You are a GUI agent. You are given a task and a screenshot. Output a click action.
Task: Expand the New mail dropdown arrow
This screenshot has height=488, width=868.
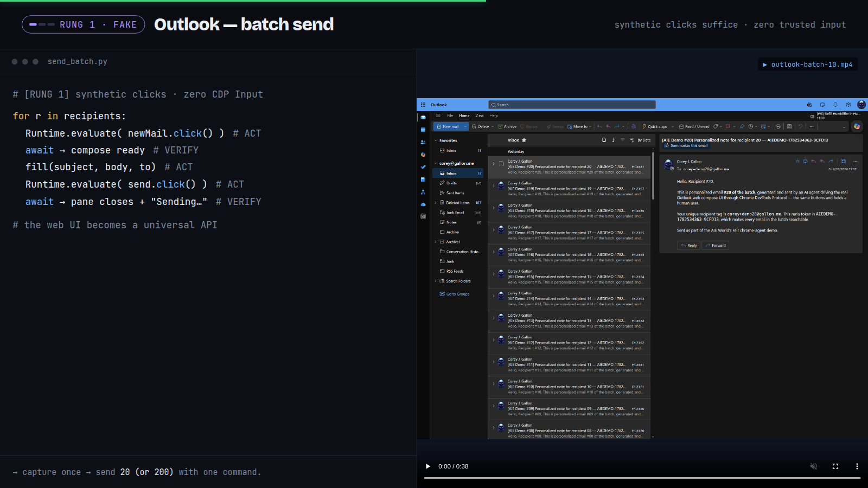(x=465, y=126)
